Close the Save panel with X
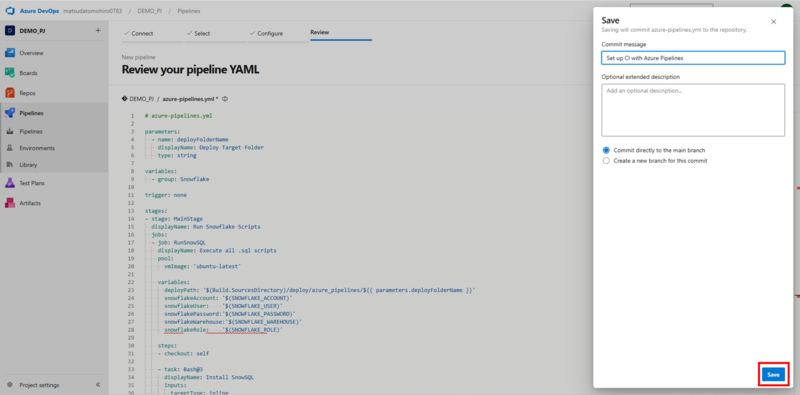The width and height of the screenshot is (800, 395). 773,21
